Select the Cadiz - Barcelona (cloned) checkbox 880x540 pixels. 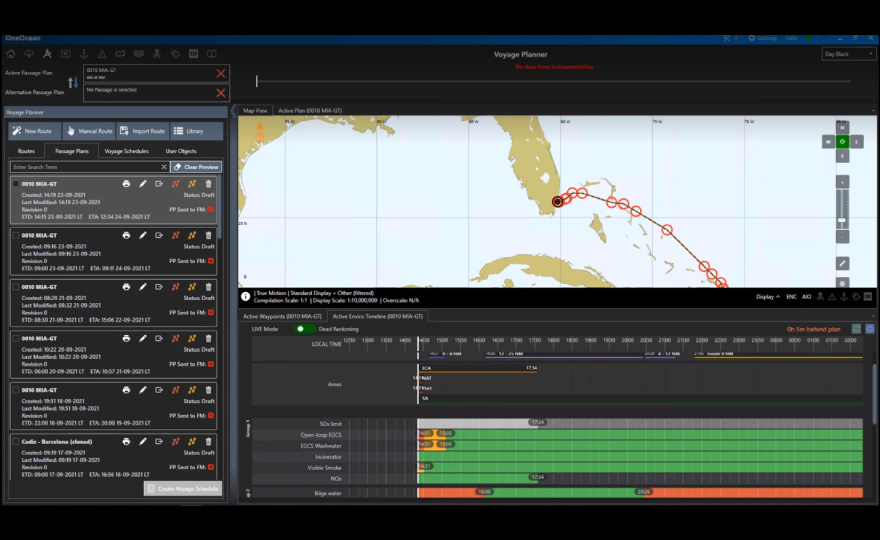tap(16, 441)
